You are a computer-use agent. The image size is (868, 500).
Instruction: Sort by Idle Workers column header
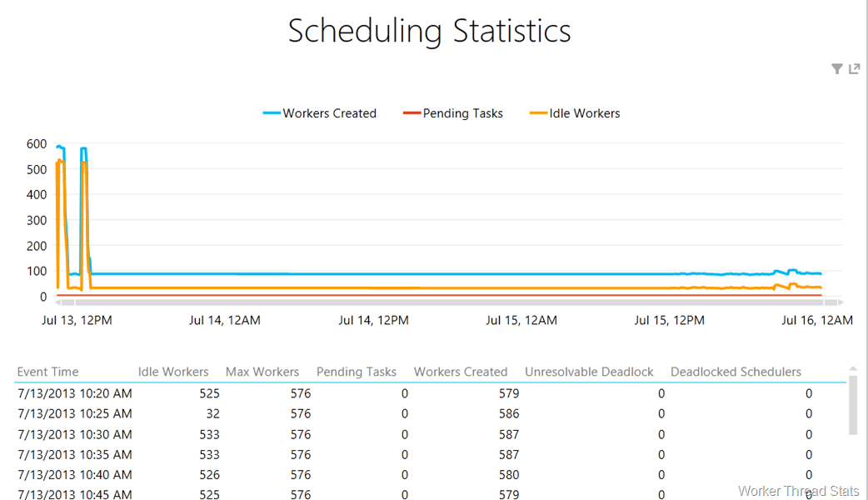[173, 372]
